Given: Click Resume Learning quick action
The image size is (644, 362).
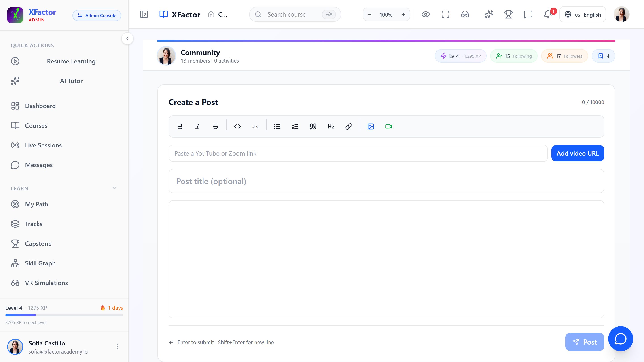Looking at the screenshot, I should tap(64, 61).
